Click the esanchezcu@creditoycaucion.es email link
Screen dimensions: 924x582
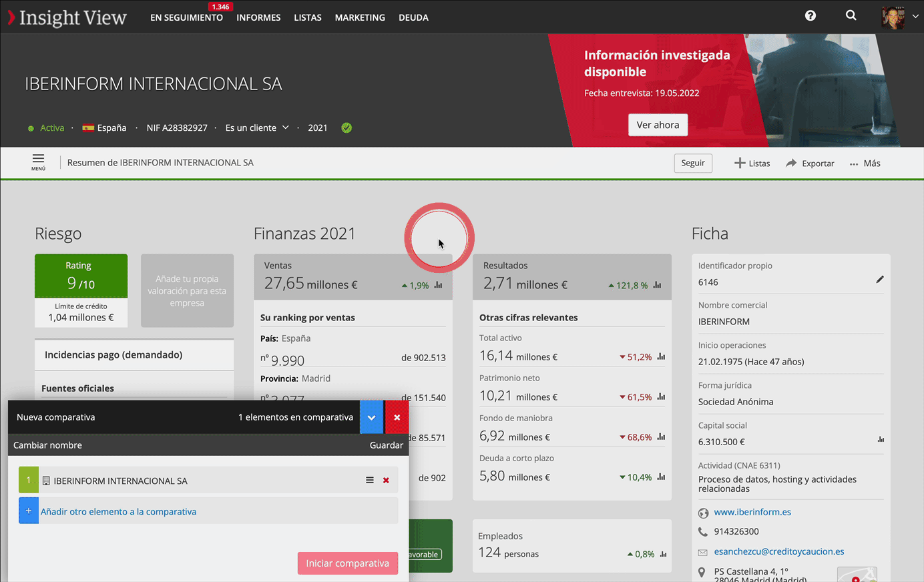tap(779, 551)
